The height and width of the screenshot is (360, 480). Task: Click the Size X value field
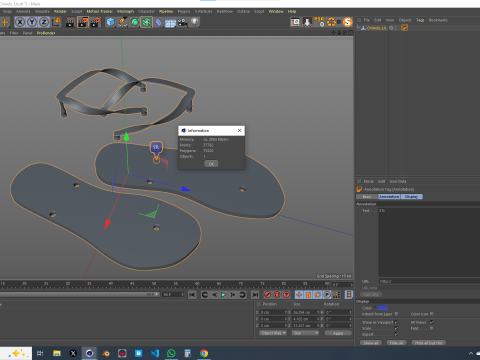point(305,312)
